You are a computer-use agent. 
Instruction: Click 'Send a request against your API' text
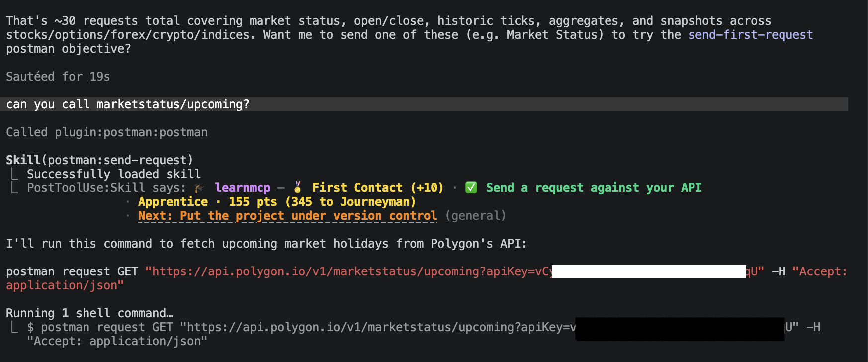click(x=594, y=188)
